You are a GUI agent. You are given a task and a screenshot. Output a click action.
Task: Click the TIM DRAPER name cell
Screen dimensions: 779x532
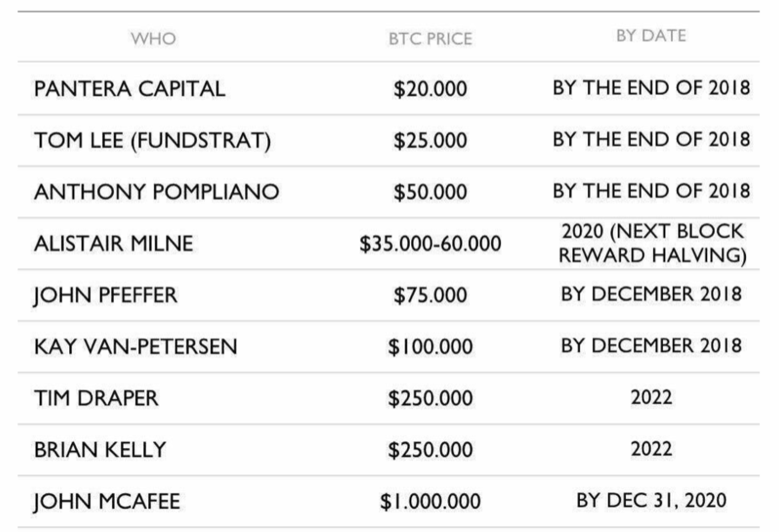pos(96,398)
